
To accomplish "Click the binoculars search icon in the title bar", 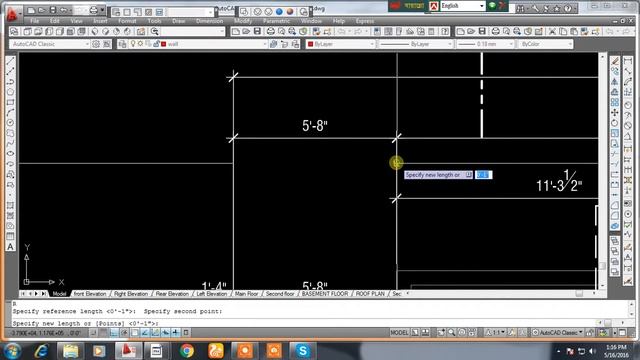I will [520, 8].
